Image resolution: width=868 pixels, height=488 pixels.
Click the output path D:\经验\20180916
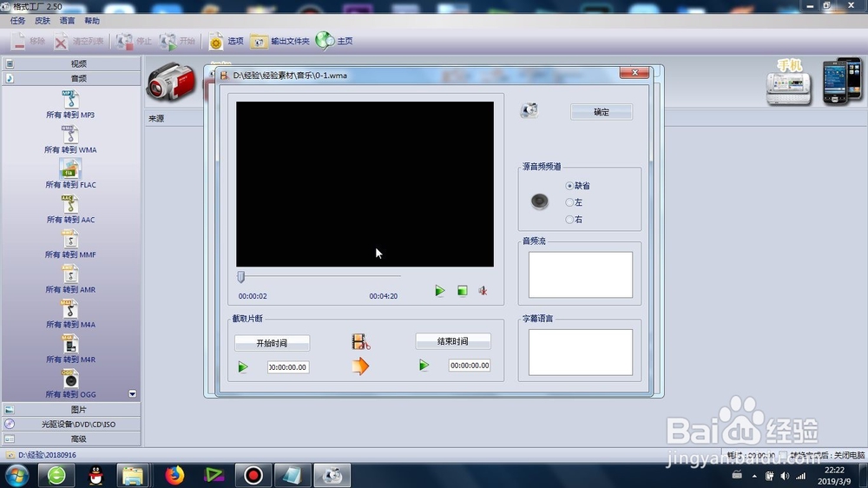click(48, 455)
